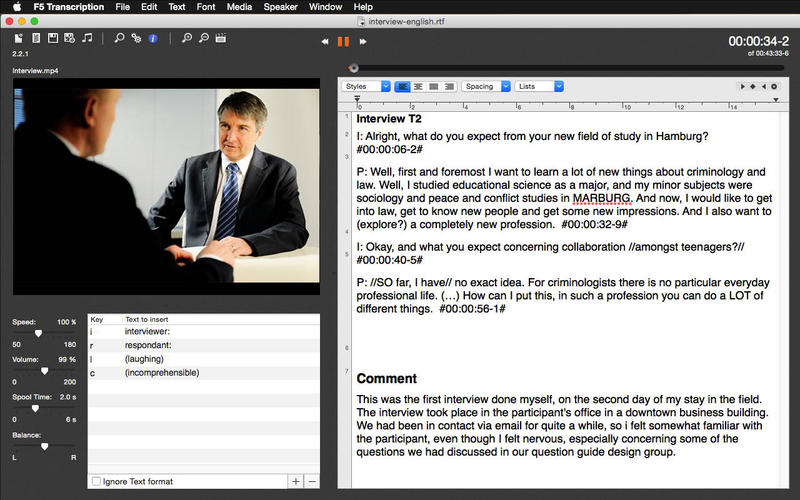This screenshot has height=500, width=800.
Task: Click the blue info icon
Action: pos(153,38)
